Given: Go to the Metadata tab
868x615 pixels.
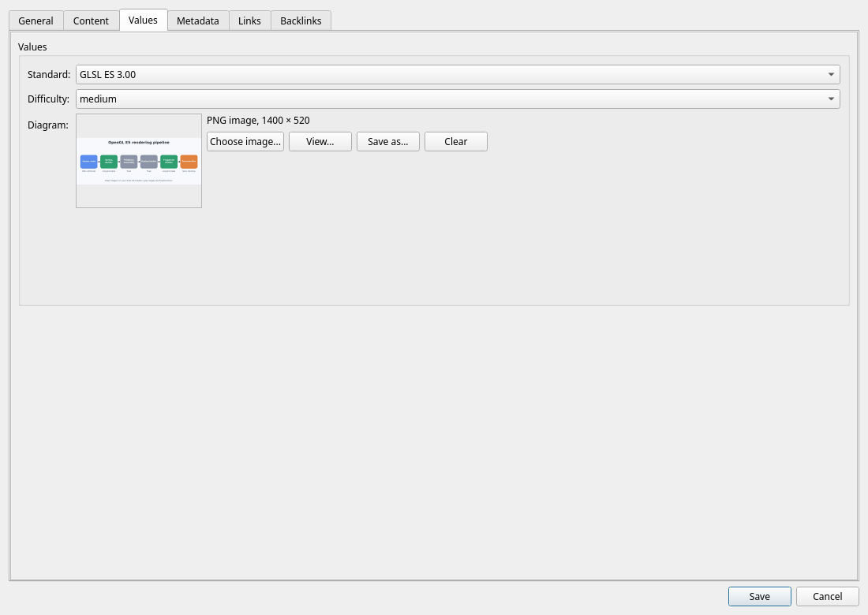Looking at the screenshot, I should coord(197,21).
